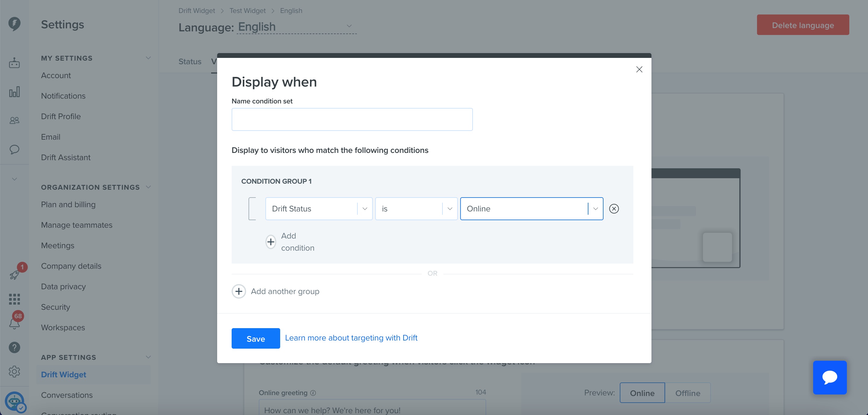Open the bot playbooks icon in sidebar
This screenshot has width=868, height=415.
point(14,63)
